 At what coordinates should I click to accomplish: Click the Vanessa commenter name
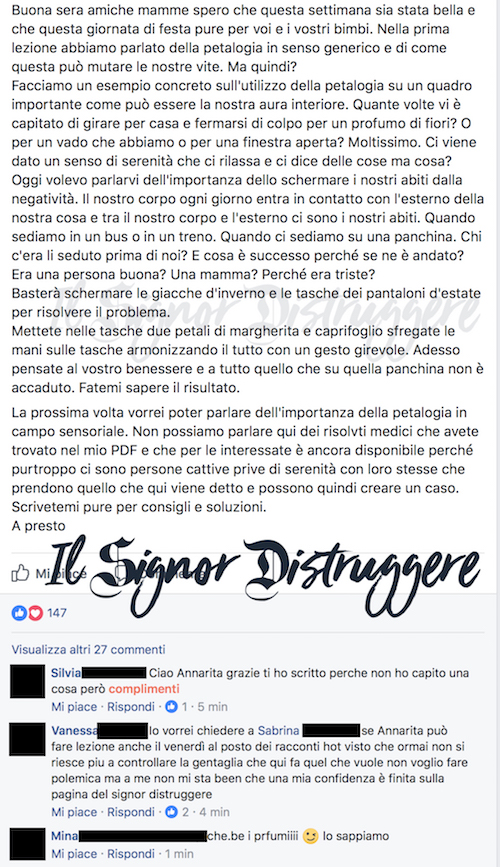[x=74, y=730]
